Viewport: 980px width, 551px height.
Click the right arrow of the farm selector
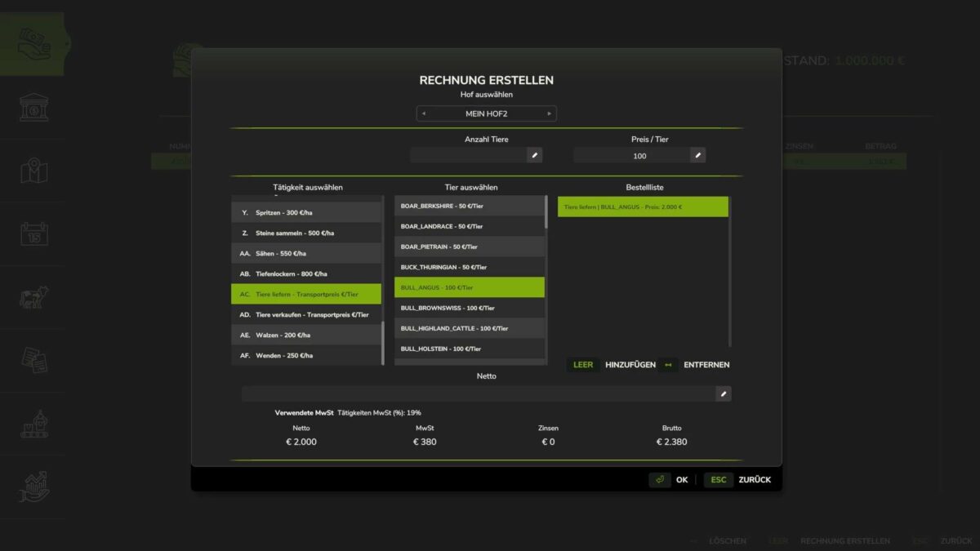pos(550,113)
